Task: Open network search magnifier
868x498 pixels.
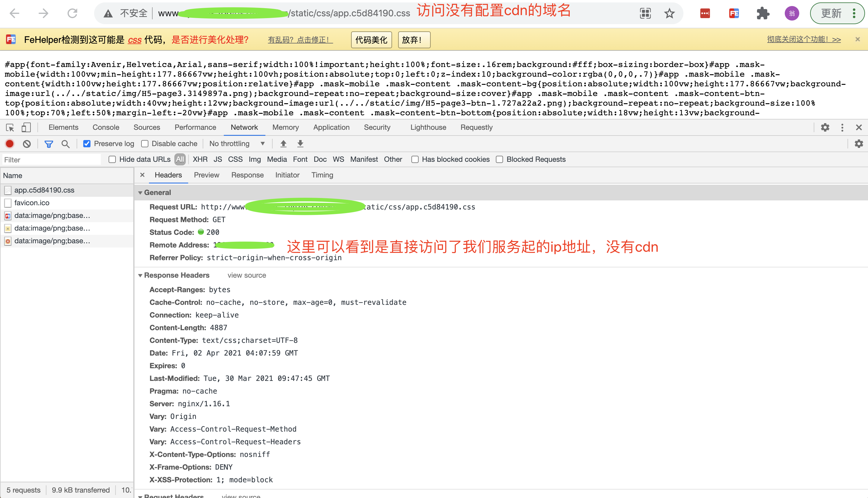Action: [65, 144]
